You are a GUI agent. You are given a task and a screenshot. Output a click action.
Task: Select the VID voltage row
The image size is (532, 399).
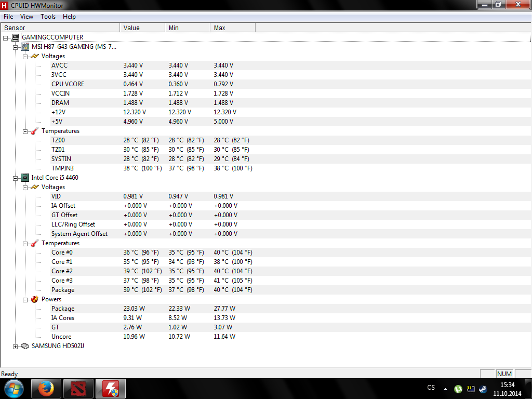tap(291, 196)
